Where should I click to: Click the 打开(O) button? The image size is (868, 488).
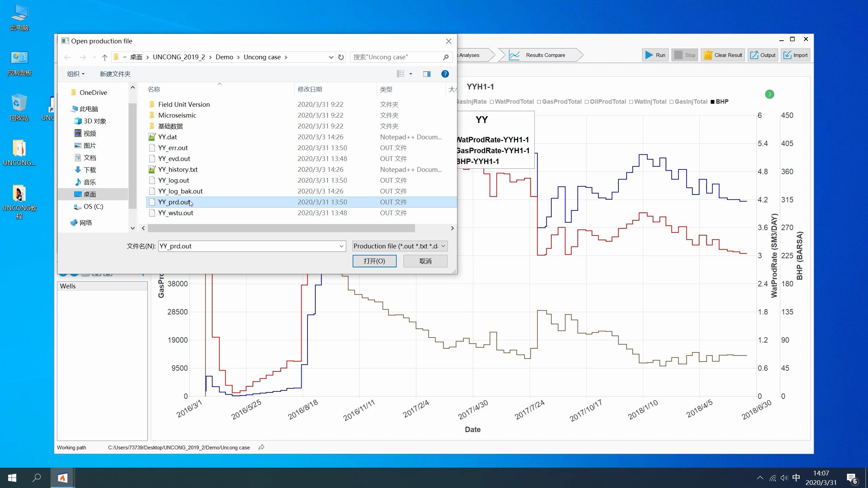tap(374, 261)
